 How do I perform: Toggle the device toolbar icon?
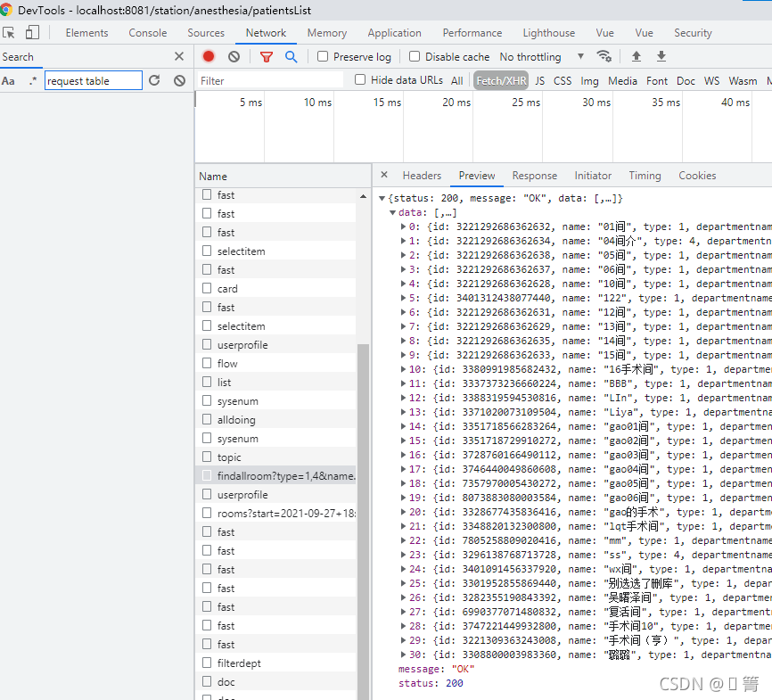[x=32, y=33]
